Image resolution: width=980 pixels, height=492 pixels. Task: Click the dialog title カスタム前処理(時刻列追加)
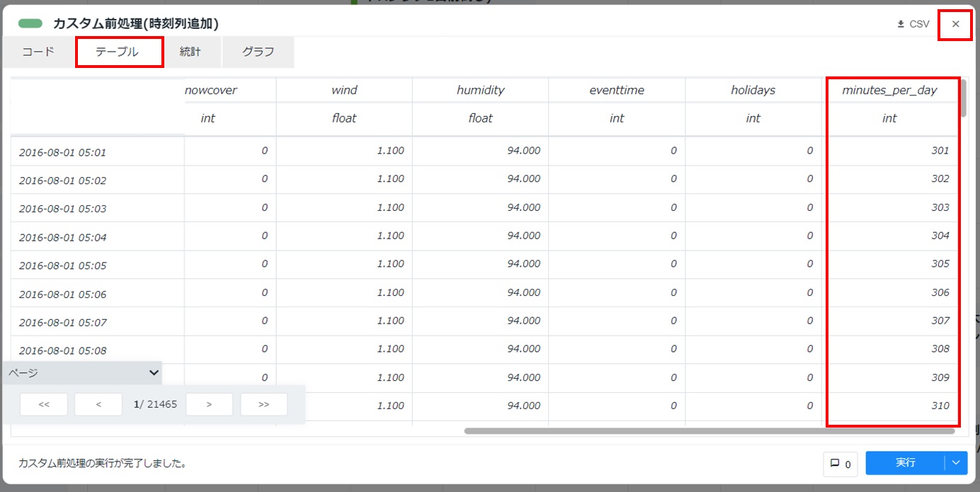[x=136, y=23]
